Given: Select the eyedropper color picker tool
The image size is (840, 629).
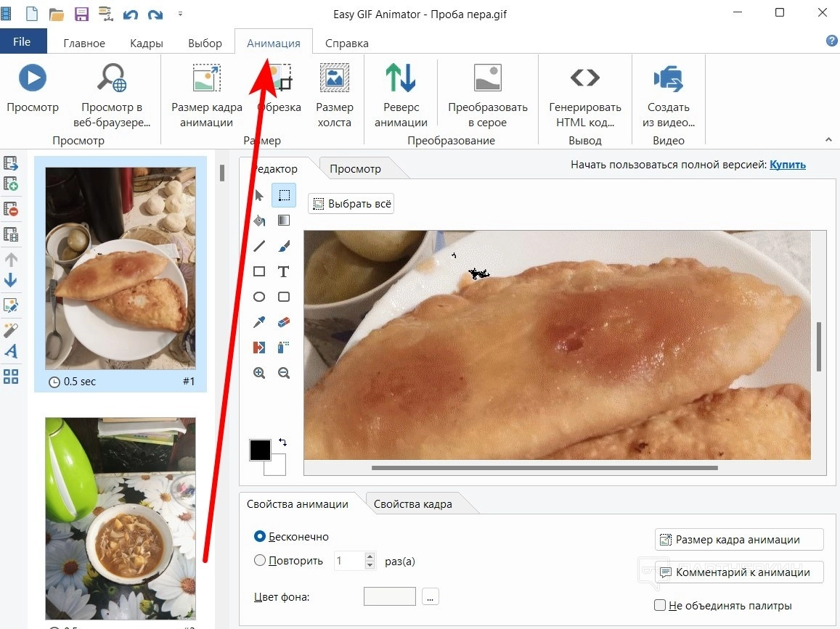Looking at the screenshot, I should coord(259,321).
